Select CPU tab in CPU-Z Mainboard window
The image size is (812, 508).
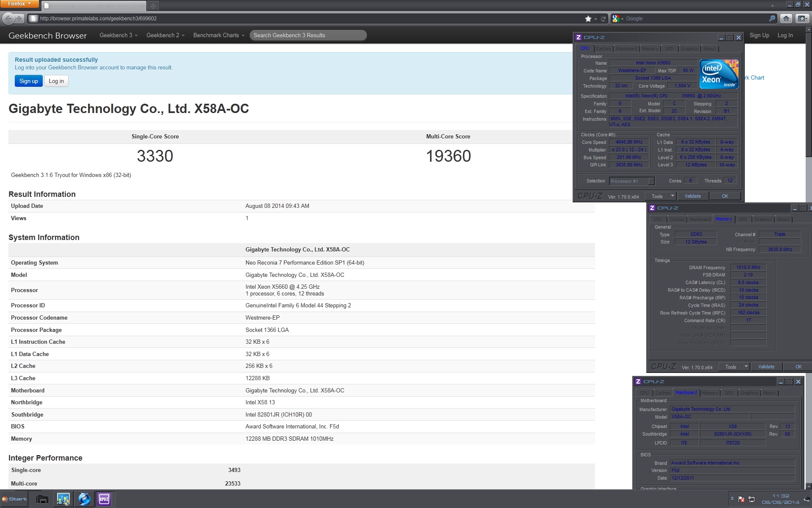click(644, 393)
